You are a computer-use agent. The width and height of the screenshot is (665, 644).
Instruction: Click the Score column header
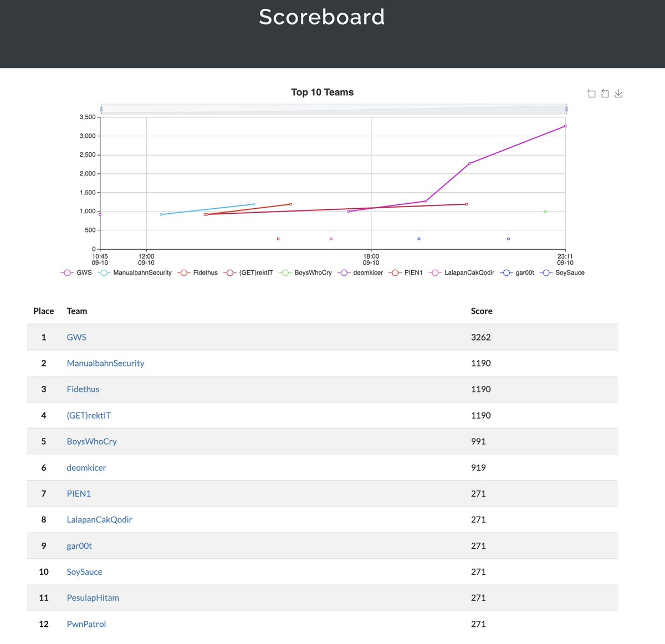point(481,311)
